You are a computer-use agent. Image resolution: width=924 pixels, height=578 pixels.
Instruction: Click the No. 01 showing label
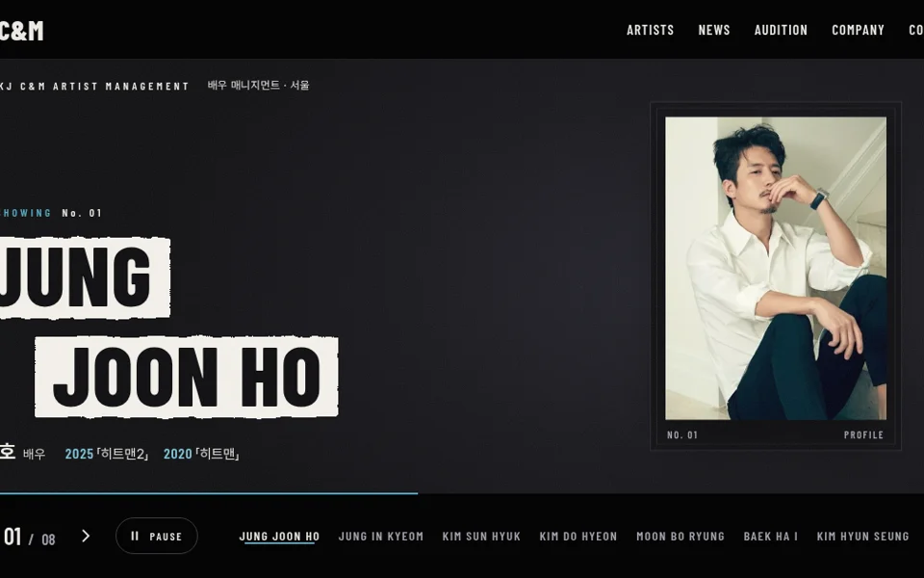82,213
